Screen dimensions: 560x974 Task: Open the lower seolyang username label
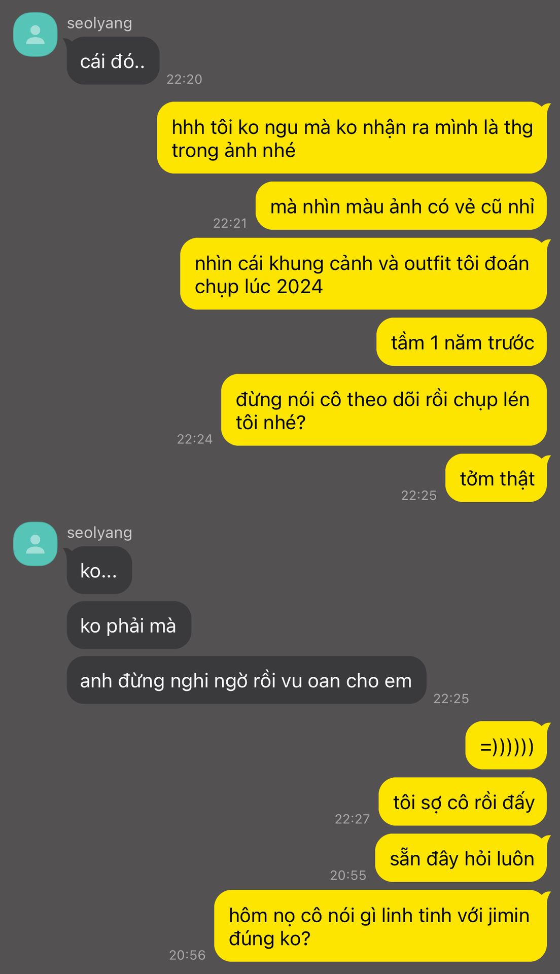[99, 533]
